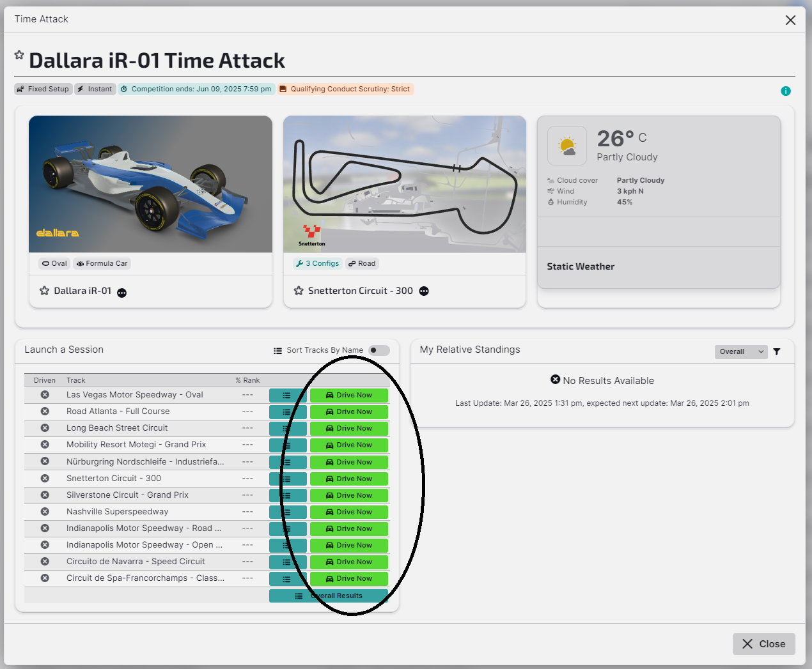The width and height of the screenshot is (812, 669).
Task: Click the Sort Tracks By Name list icon
Action: pyautogui.click(x=277, y=351)
